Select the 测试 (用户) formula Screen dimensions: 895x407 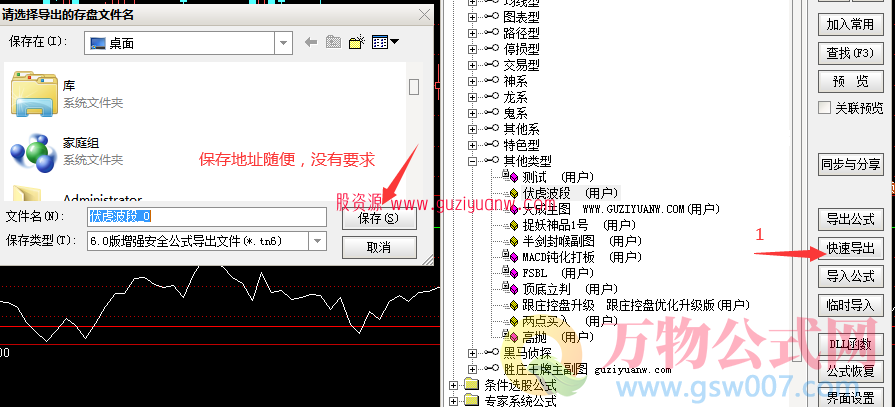pyautogui.click(x=558, y=178)
